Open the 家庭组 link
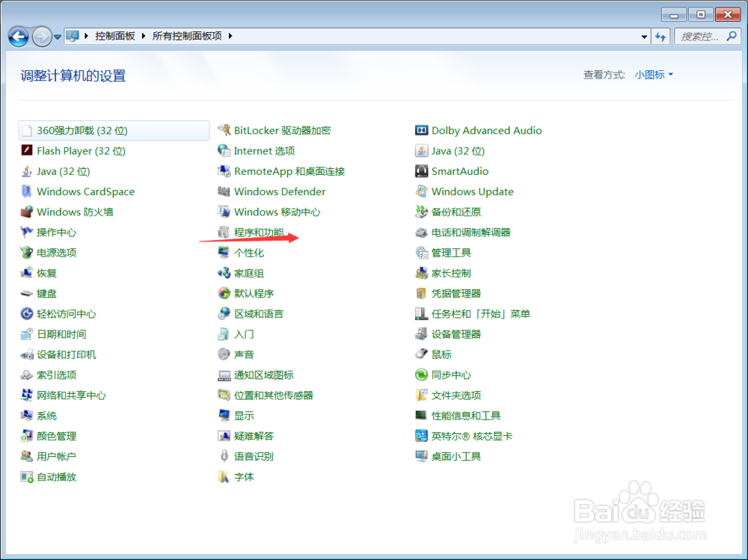 (x=248, y=274)
